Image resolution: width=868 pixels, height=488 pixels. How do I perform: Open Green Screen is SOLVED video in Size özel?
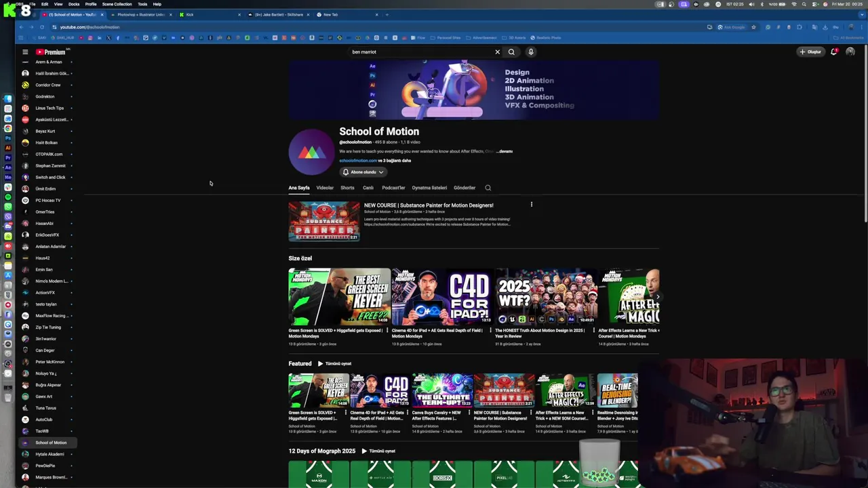339,297
